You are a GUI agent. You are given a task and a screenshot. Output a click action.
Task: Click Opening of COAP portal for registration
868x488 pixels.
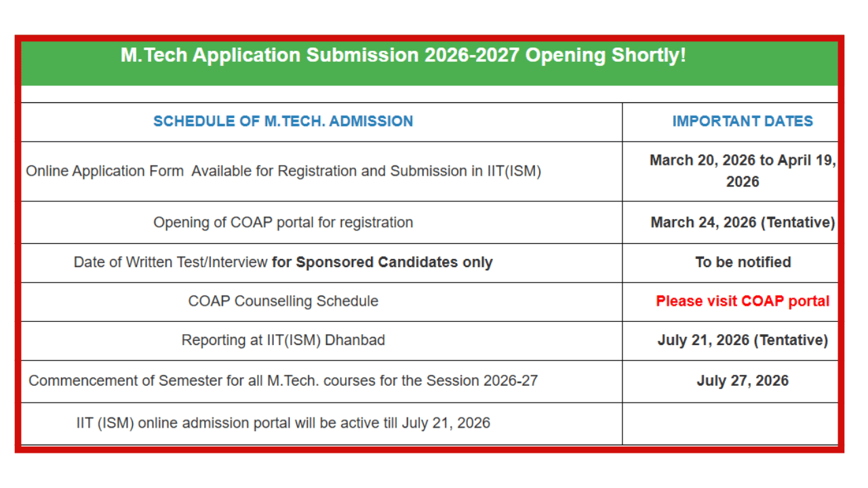(283, 222)
